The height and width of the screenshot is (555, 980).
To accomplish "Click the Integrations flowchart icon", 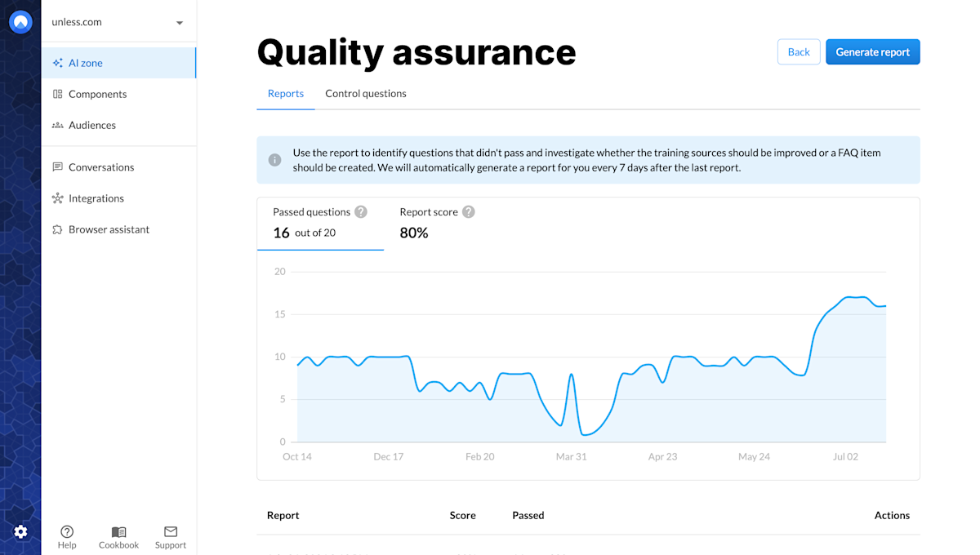I will point(57,198).
